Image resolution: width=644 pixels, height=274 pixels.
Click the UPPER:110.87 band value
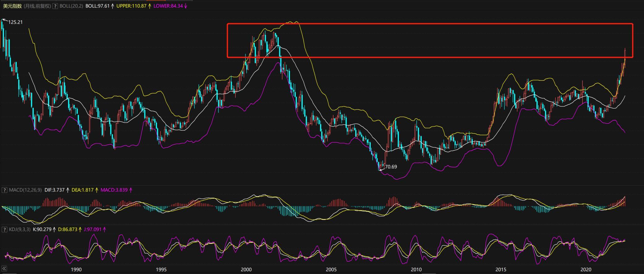coord(131,6)
